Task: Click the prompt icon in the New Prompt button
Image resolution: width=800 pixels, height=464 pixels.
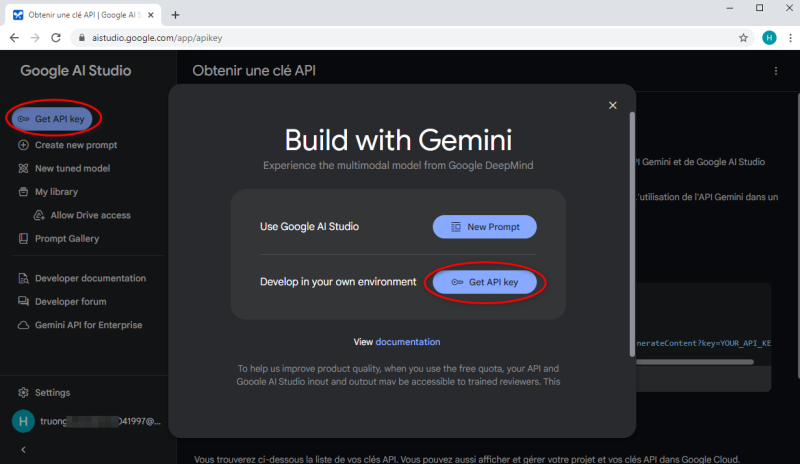Action: (456, 227)
